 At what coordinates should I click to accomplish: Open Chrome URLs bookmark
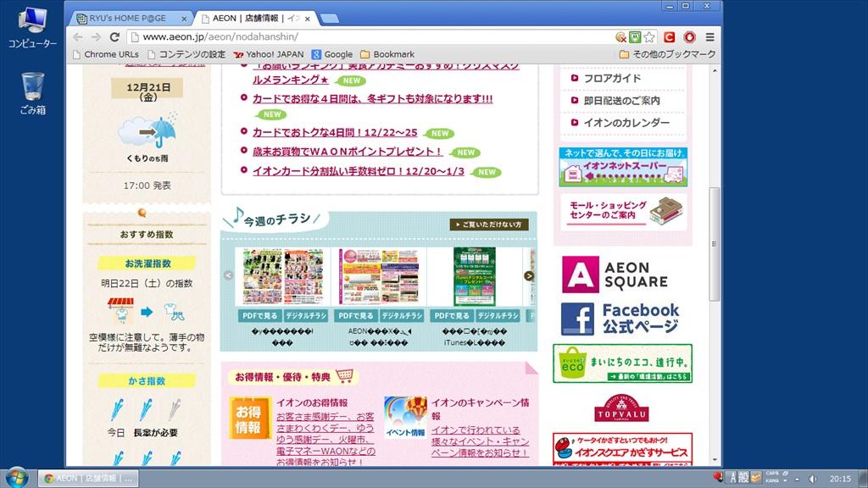[x=106, y=54]
